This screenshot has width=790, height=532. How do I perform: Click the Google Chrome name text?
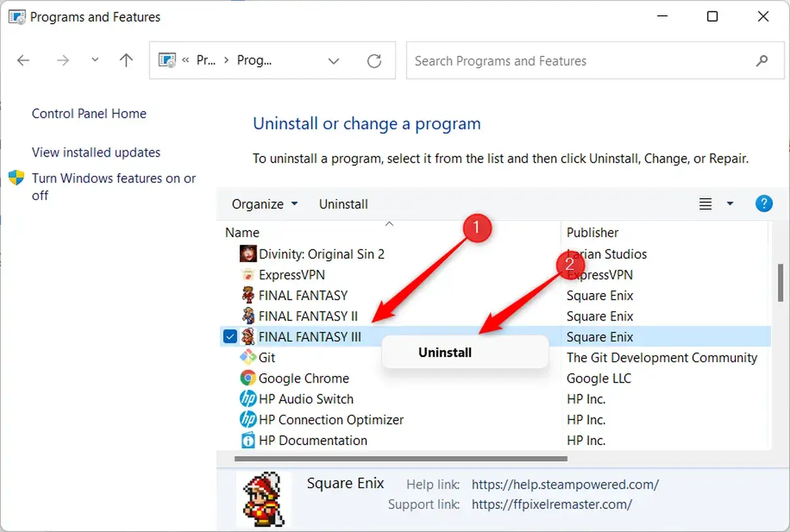pos(303,378)
